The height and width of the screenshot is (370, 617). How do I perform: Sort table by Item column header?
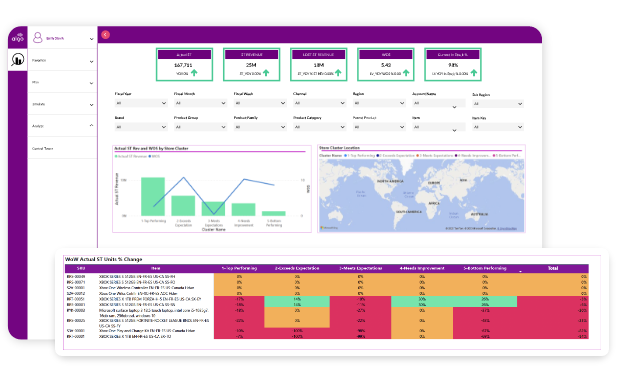155,268
